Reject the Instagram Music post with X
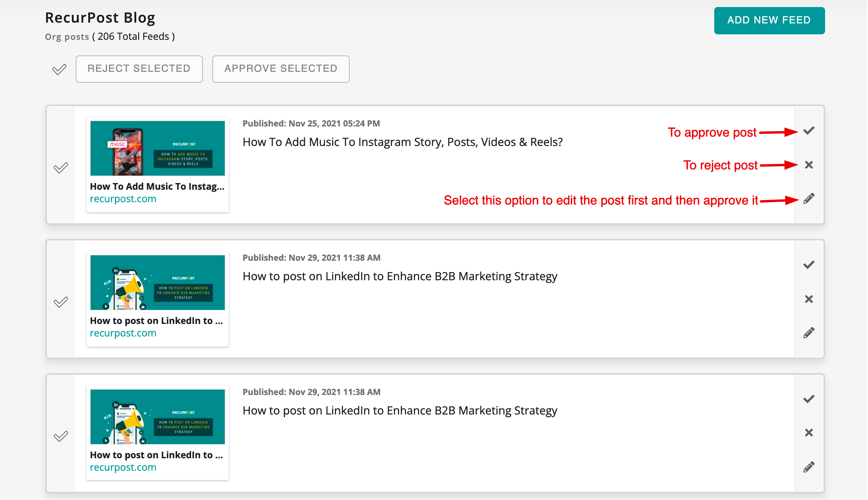This screenshot has width=868, height=500. (809, 165)
